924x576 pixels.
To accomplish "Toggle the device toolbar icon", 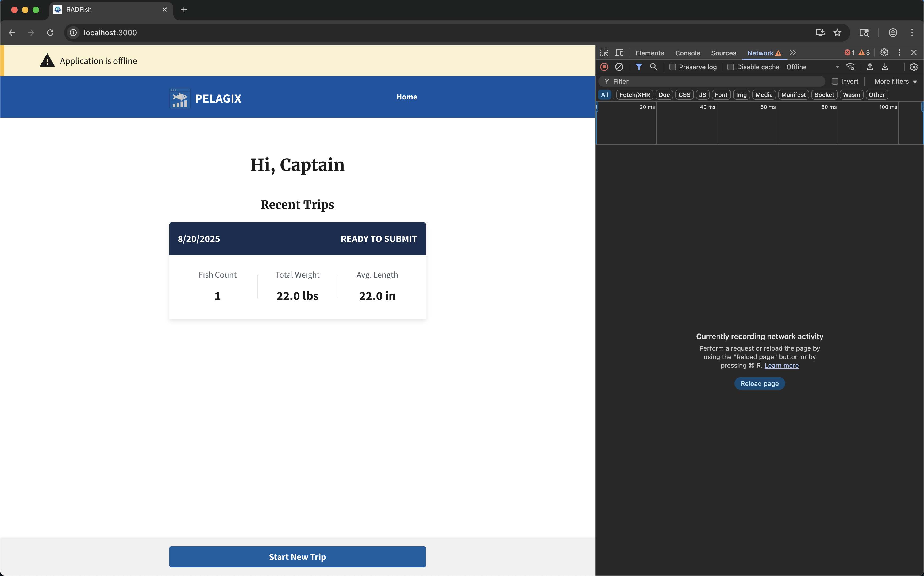I will coord(620,53).
